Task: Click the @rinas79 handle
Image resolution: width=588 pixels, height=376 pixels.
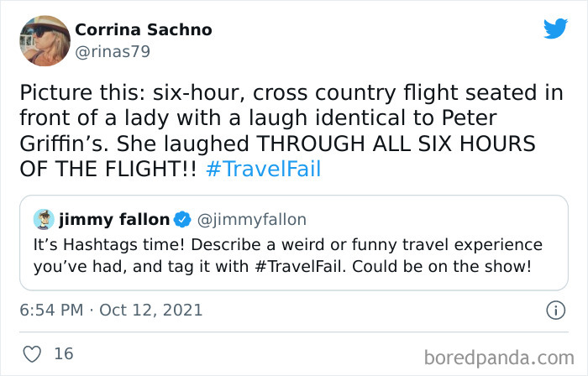Action: (111, 50)
